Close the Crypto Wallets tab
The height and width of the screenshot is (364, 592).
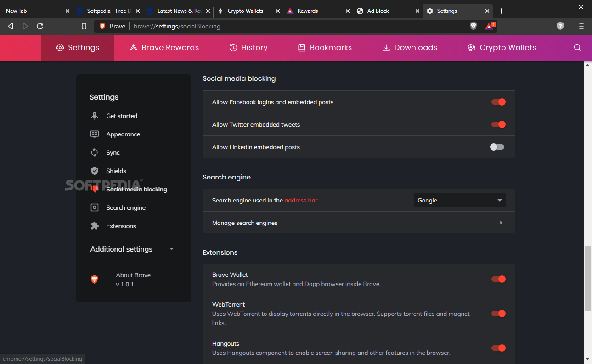[277, 11]
